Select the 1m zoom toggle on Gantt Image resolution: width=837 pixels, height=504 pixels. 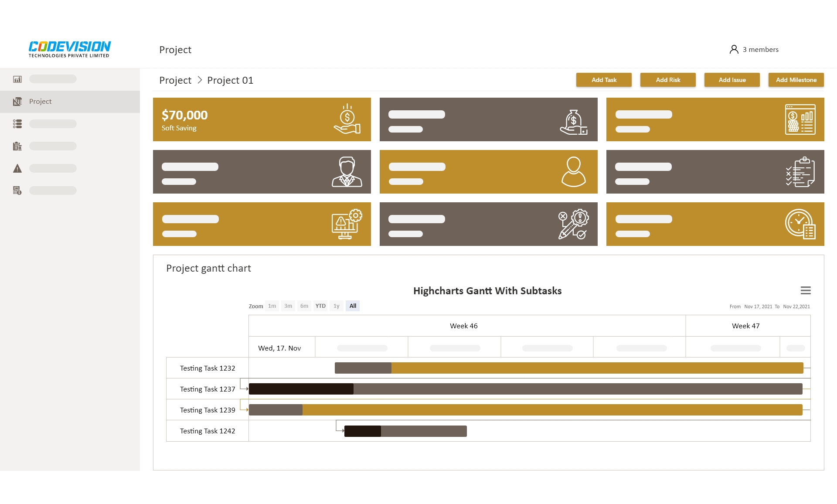(272, 306)
